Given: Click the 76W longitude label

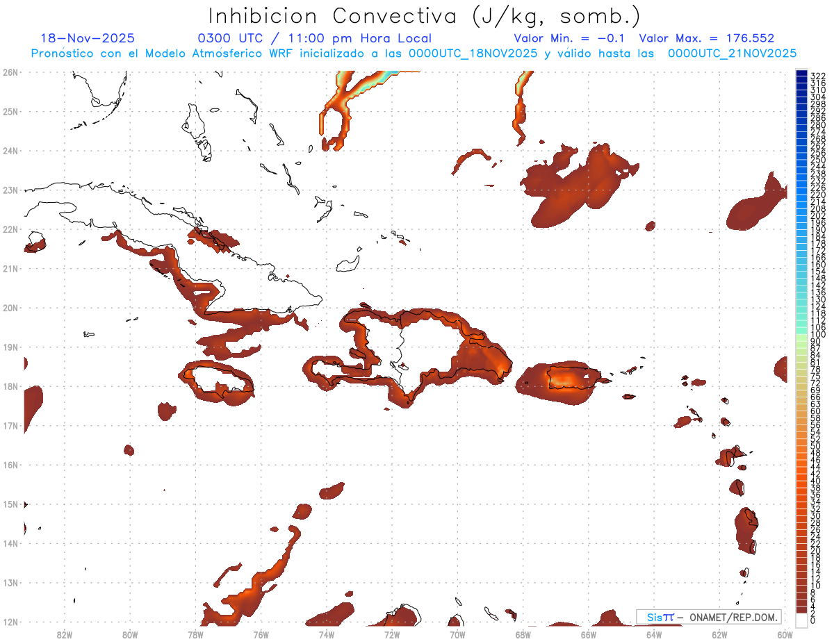Looking at the screenshot, I should pyautogui.click(x=261, y=634).
